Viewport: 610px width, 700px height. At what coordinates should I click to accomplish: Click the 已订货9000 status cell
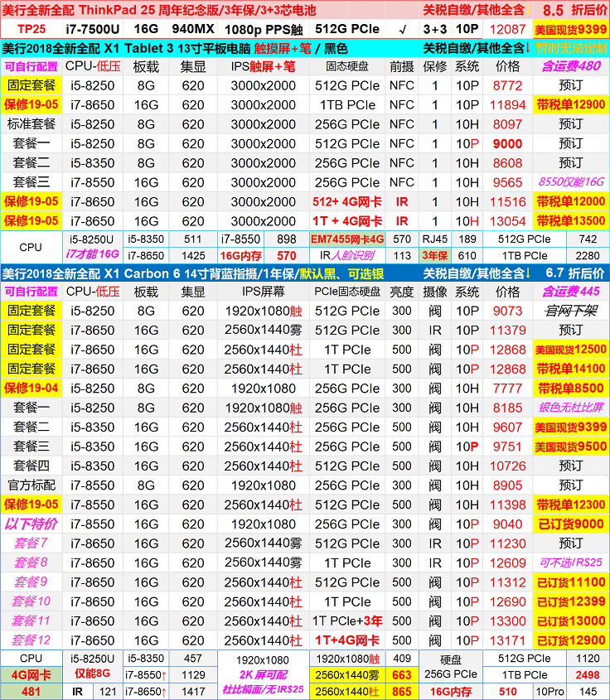click(x=570, y=524)
